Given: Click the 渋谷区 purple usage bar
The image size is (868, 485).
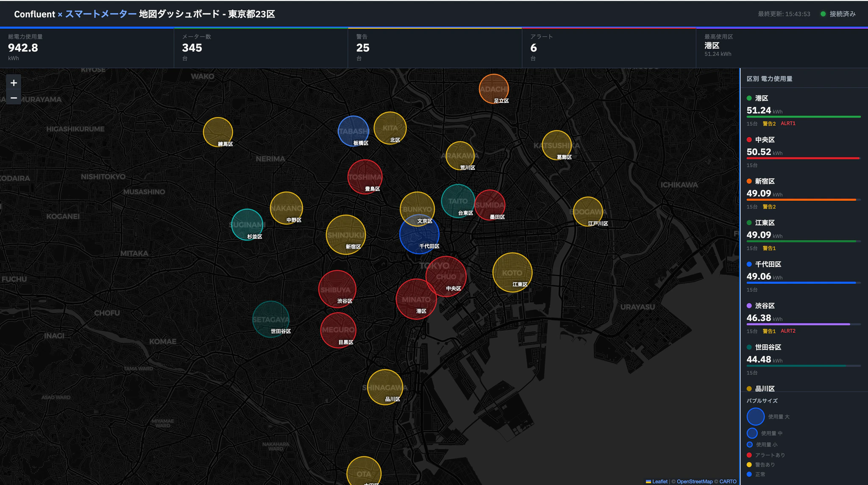Looking at the screenshot, I should tap(798, 324).
